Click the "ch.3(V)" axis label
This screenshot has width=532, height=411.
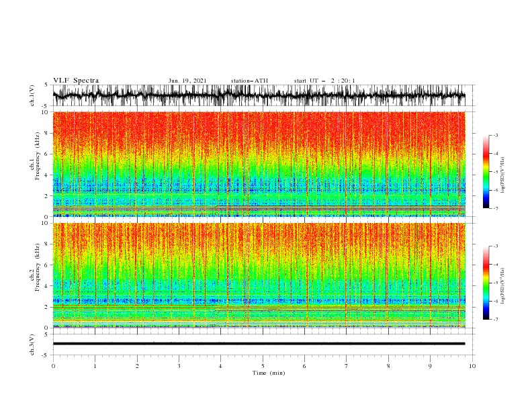[x=32, y=345]
